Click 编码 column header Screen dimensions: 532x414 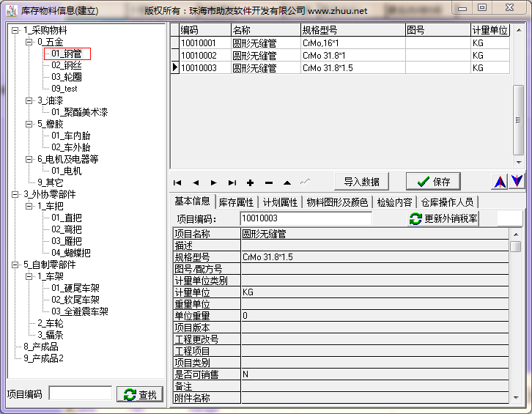click(x=205, y=30)
